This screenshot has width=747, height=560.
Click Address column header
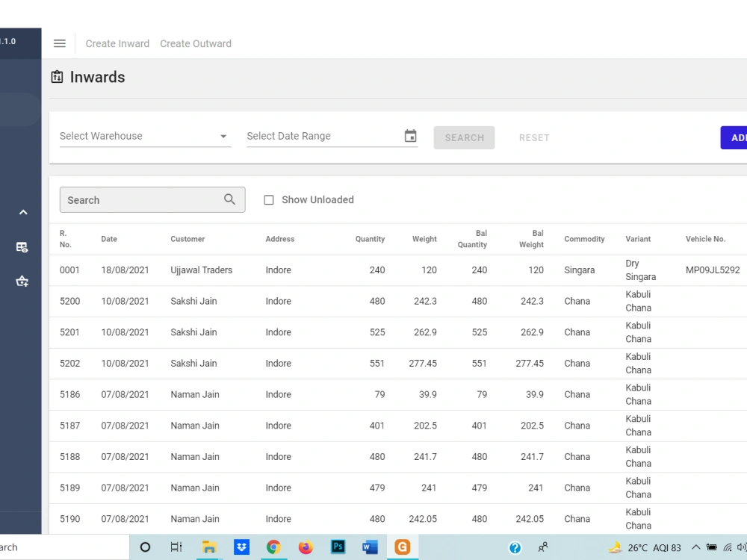pos(280,239)
